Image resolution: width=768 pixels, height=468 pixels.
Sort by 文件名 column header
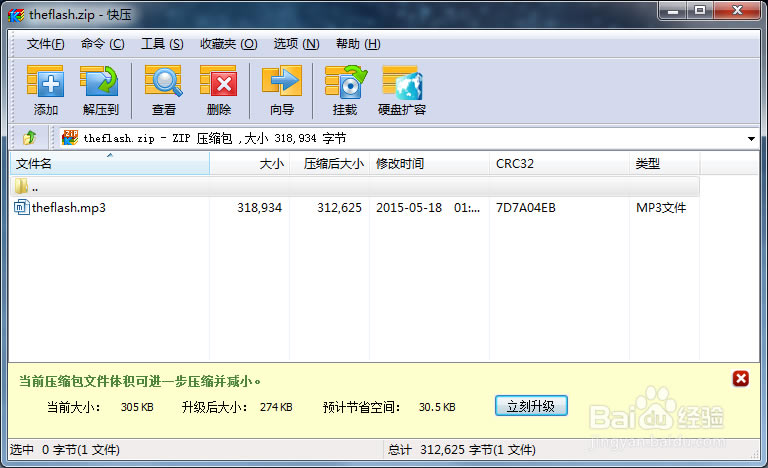pyautogui.click(x=110, y=163)
